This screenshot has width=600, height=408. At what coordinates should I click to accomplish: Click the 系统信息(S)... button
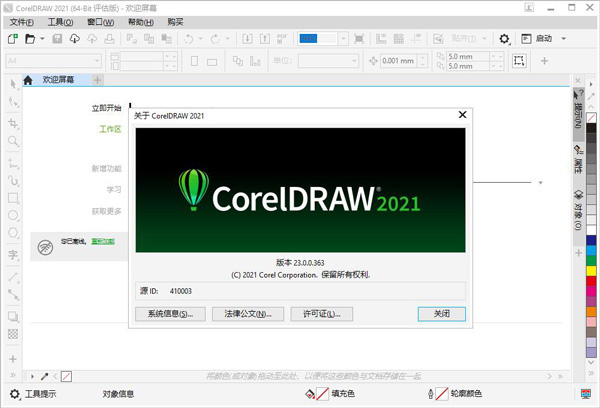pos(169,313)
